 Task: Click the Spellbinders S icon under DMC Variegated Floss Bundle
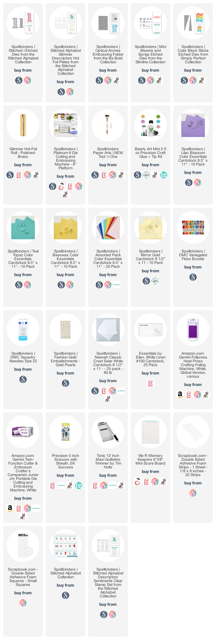pyautogui.click(x=193, y=277)
